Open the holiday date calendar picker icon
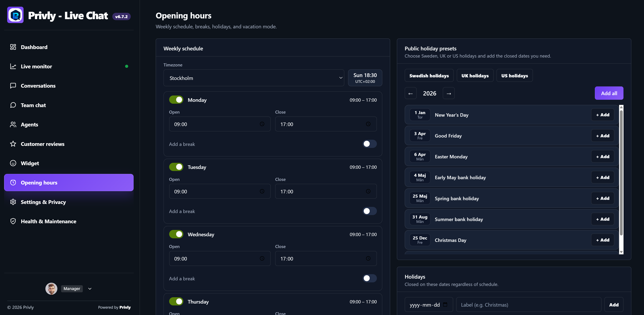Image resolution: width=644 pixels, height=315 pixels. [445, 304]
